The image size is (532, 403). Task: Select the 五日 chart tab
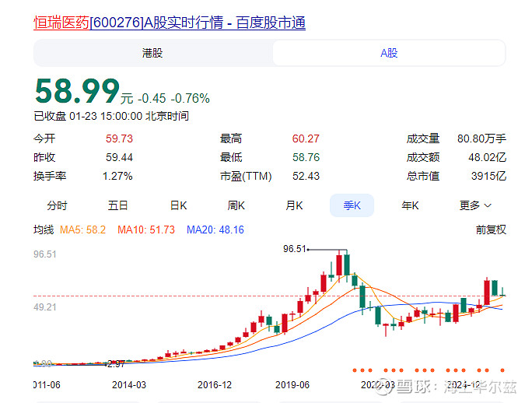(x=117, y=205)
